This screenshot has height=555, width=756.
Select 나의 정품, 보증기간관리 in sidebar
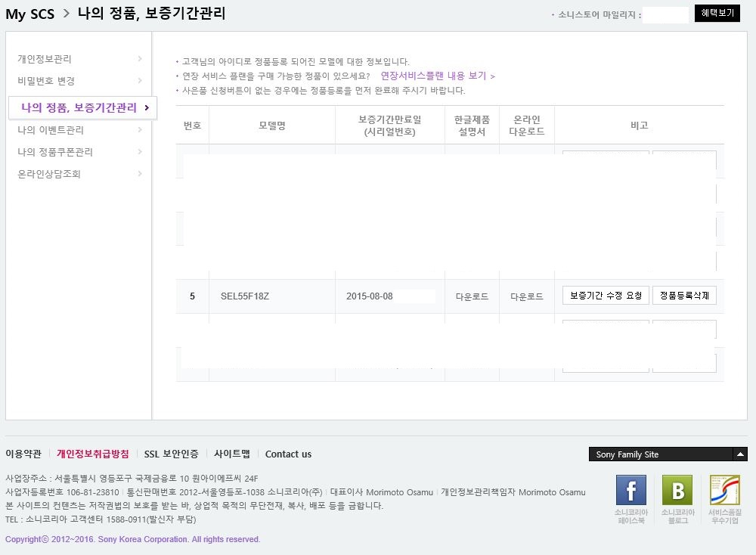click(x=79, y=107)
